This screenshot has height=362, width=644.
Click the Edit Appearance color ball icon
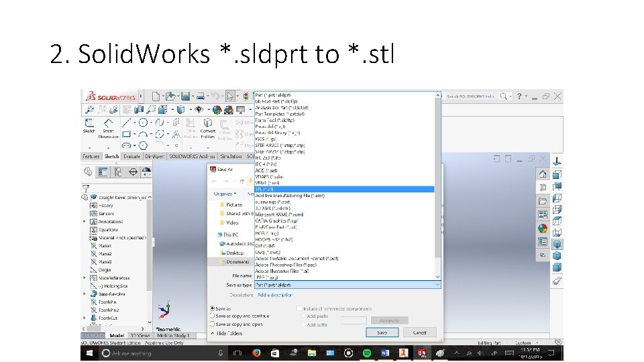[x=217, y=109]
